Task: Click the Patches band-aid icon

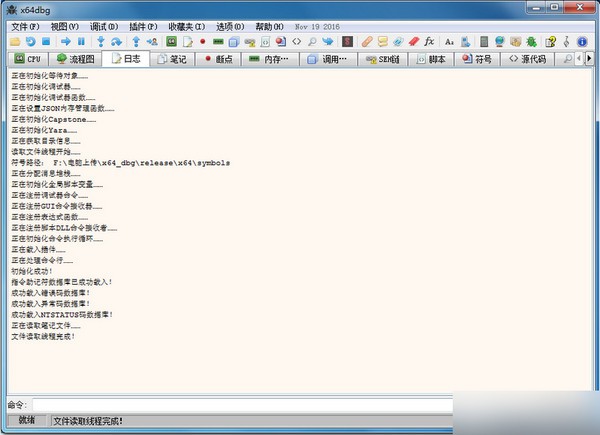Action: pos(367,41)
